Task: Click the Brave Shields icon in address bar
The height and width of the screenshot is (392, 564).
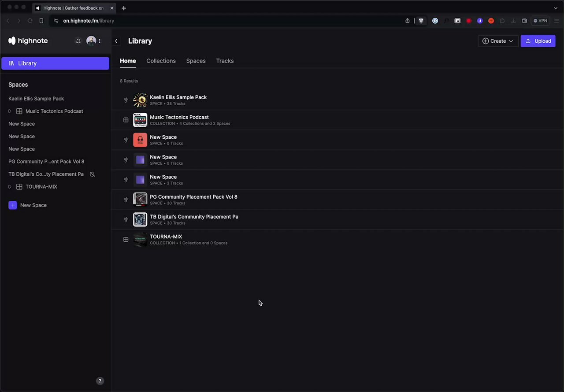Action: [x=421, y=21]
